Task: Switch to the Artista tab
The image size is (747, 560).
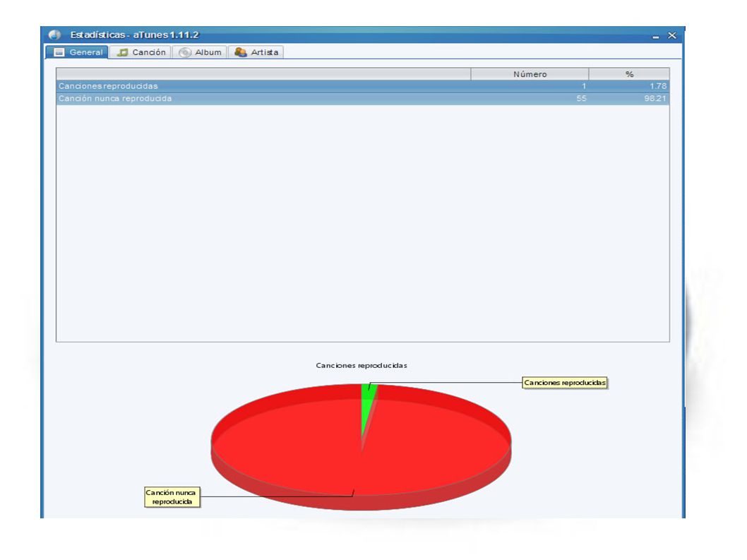Action: pyautogui.click(x=256, y=52)
